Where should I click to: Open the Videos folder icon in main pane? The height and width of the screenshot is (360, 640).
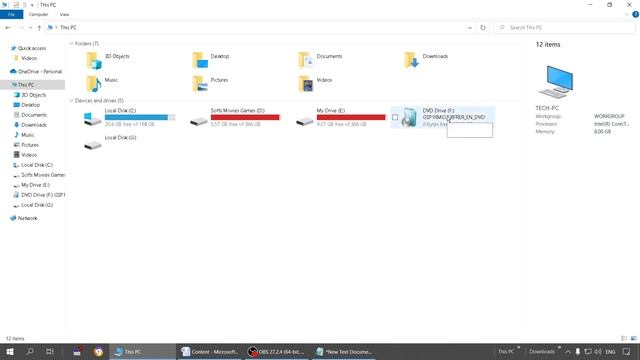click(x=306, y=84)
